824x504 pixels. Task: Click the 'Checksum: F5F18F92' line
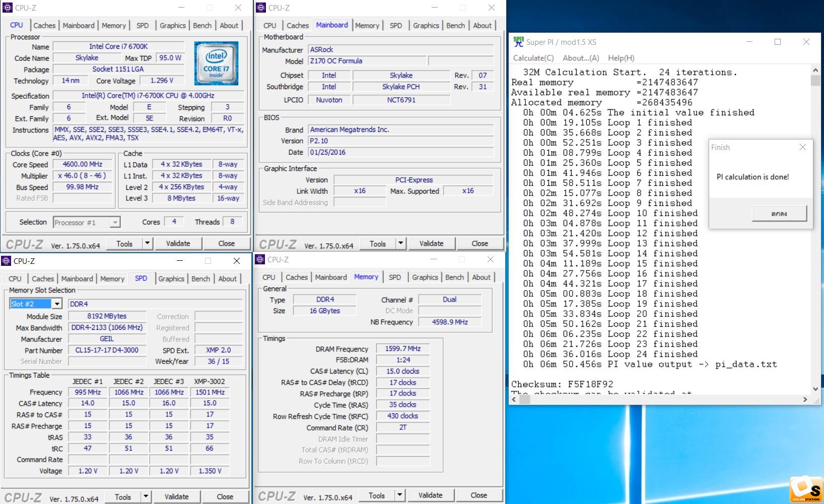[x=562, y=384]
